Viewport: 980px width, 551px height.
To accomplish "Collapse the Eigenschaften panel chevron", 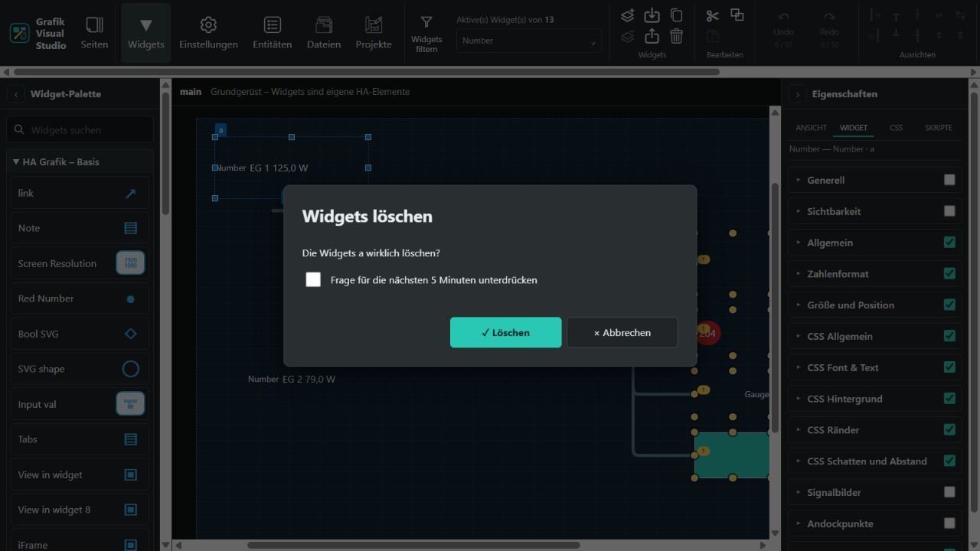I will click(x=798, y=94).
